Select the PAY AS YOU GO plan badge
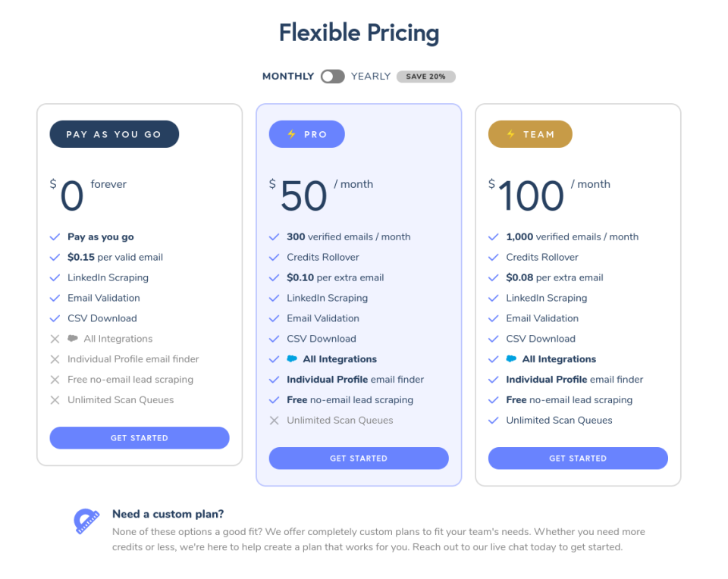This screenshot has width=728, height=579. [x=115, y=134]
